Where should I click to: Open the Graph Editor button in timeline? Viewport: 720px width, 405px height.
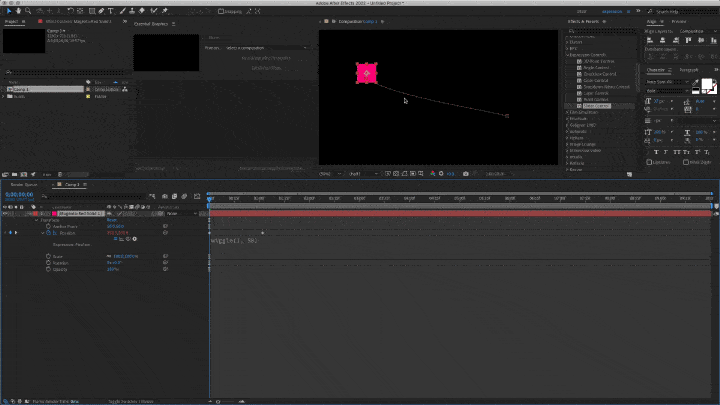(197, 197)
